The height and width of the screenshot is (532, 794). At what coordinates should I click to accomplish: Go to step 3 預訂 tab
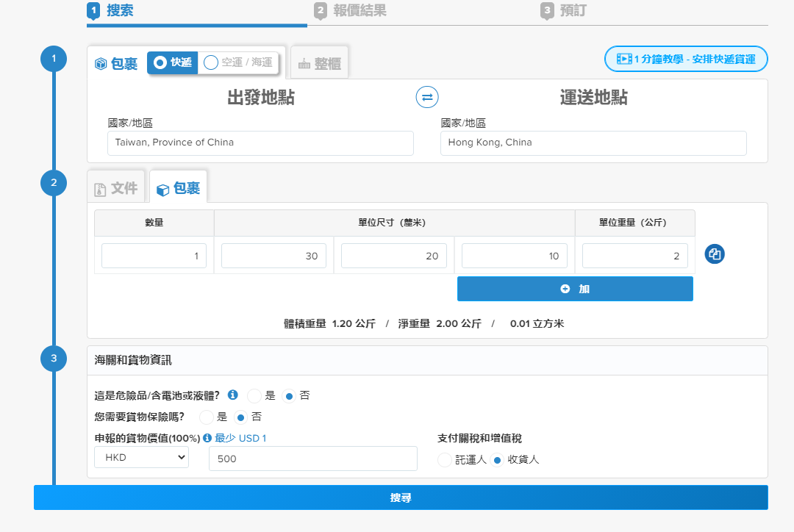click(563, 10)
